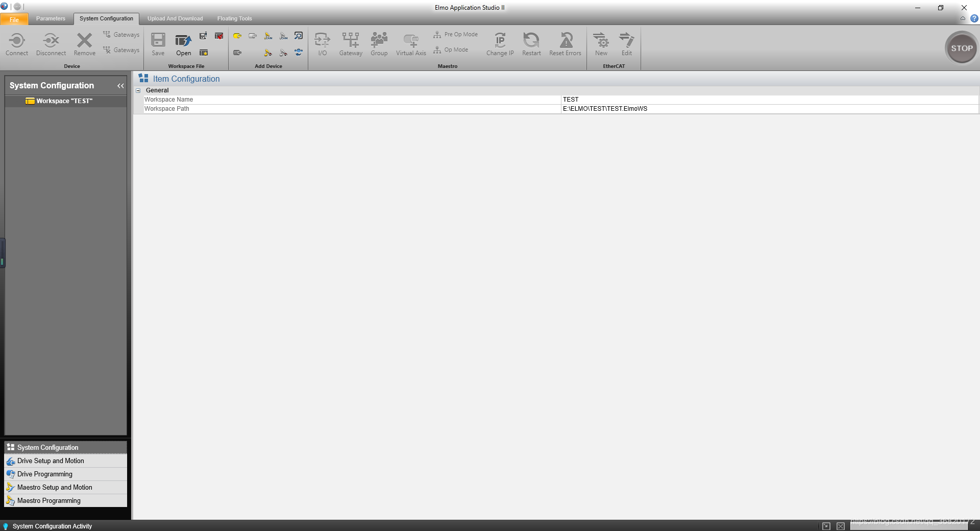Image resolution: width=980 pixels, height=531 pixels.
Task: Create New EtherCAT configuration
Action: [x=601, y=44]
